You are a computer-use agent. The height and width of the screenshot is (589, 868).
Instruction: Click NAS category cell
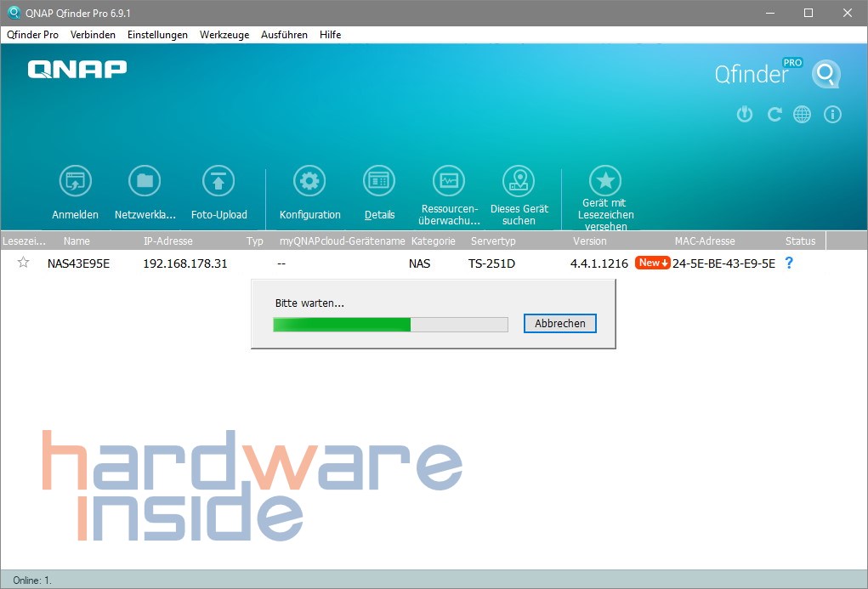pyautogui.click(x=419, y=263)
